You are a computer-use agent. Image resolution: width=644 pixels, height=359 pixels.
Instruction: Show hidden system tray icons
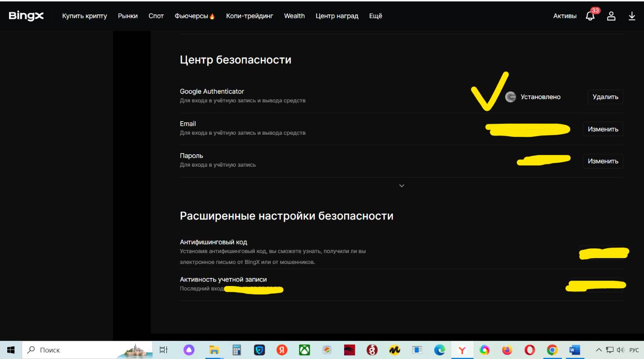coord(599,350)
